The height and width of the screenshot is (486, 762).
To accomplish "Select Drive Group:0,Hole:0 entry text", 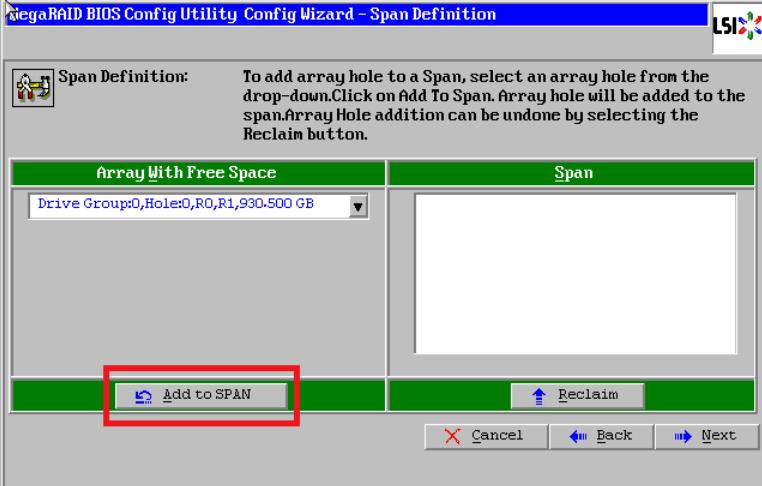I will coord(175,203).
